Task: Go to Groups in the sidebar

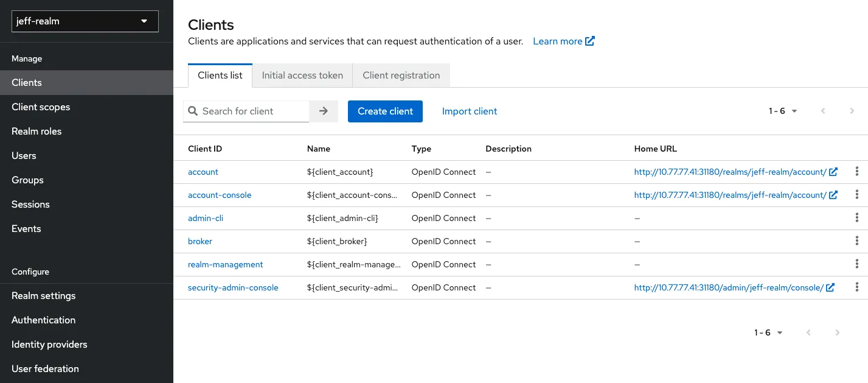Action: 86,180
